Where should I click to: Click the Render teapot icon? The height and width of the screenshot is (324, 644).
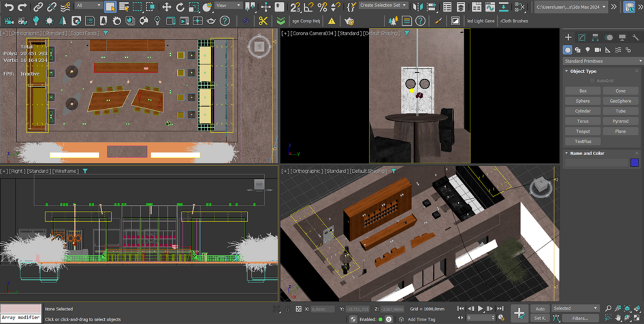click(x=211, y=21)
